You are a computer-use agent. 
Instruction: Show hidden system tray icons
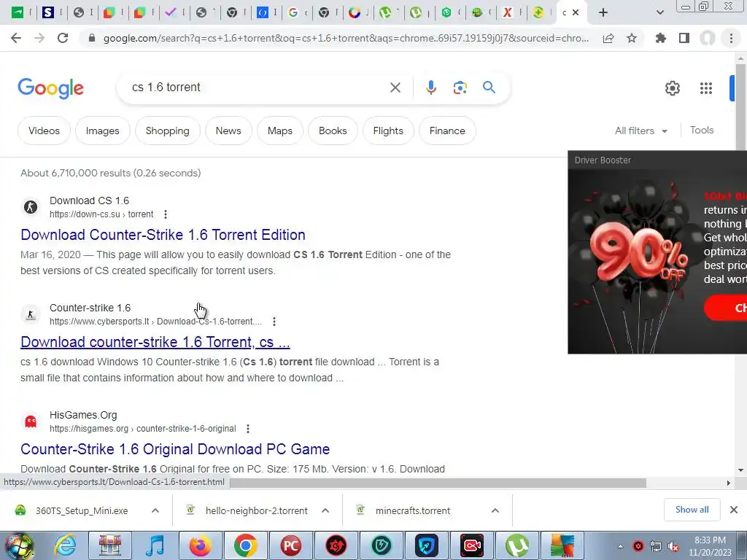[620, 546]
